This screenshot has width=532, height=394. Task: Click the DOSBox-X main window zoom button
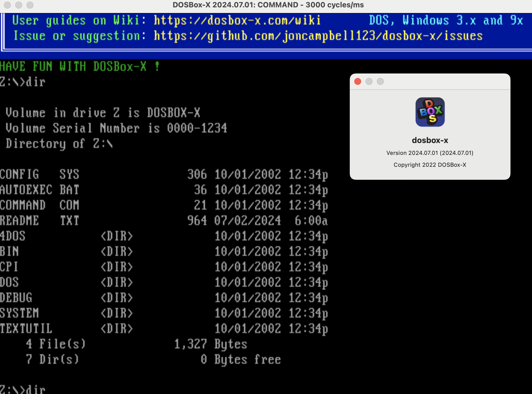(x=30, y=5)
